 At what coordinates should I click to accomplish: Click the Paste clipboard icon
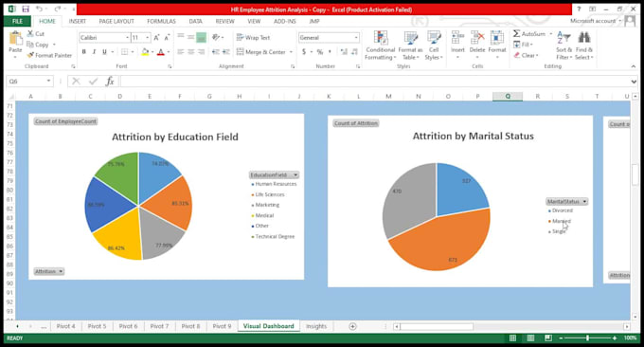click(x=15, y=38)
